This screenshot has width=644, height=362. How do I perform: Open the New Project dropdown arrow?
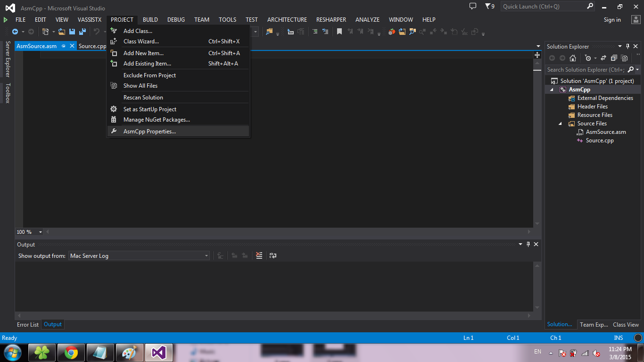tap(53, 32)
